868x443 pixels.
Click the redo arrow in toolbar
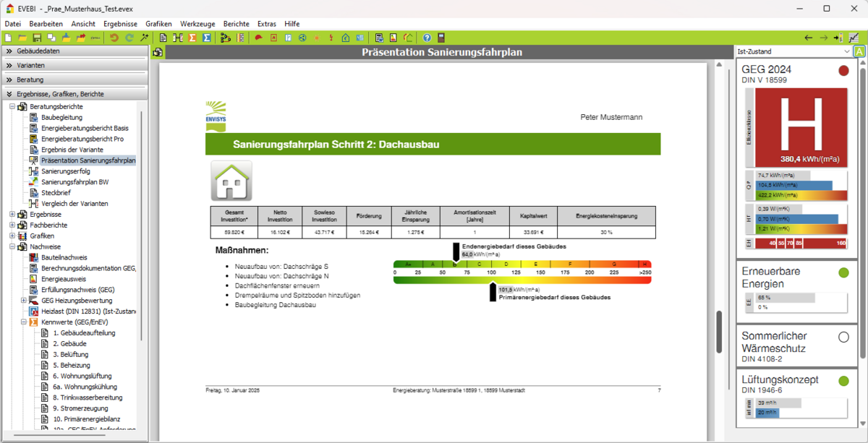129,38
